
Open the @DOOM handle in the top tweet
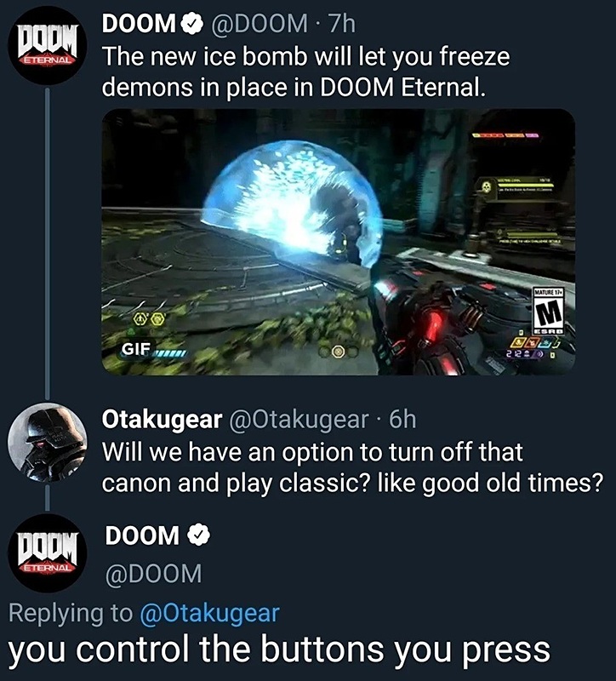click(x=260, y=24)
